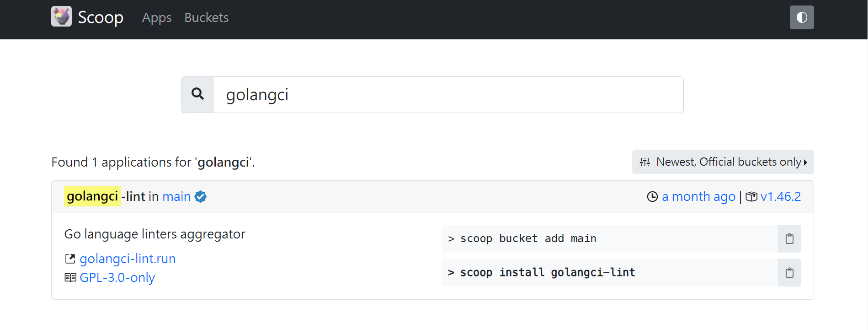This screenshot has height=330, width=868.
Task: Copy the 'scoop install golangci-lint' command
Action: 789,273
